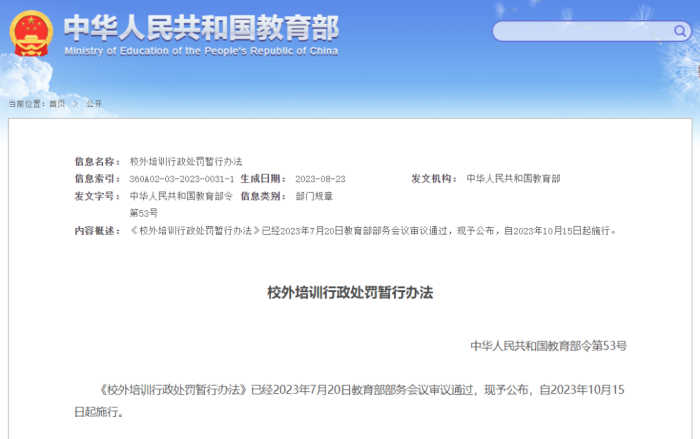Click the 校外培训行政处罚暂行办法 value beside 信息名称

(186, 161)
